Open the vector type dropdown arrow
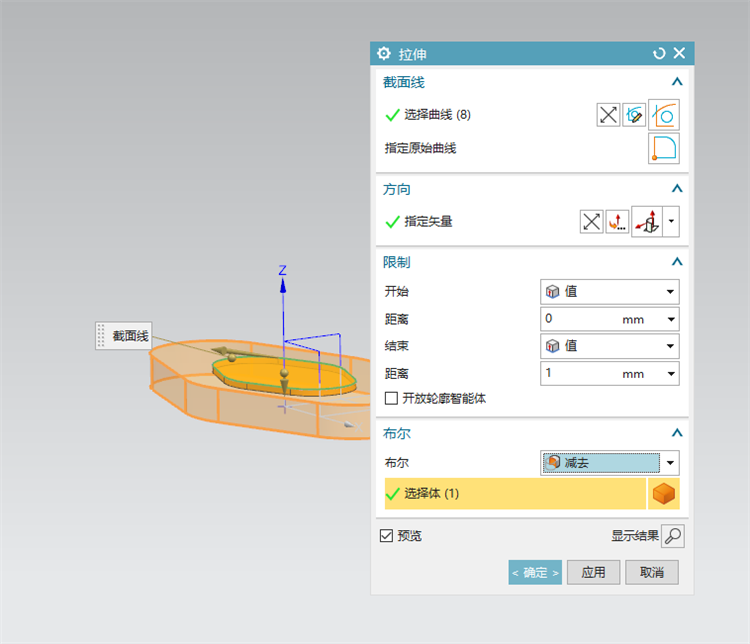The image size is (750, 644). (672, 222)
